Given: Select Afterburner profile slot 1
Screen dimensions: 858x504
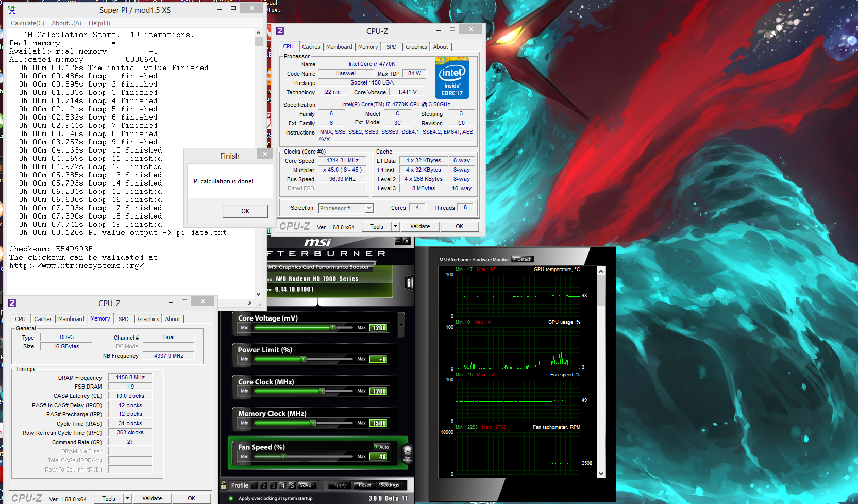Looking at the screenshot, I should pos(255,485).
